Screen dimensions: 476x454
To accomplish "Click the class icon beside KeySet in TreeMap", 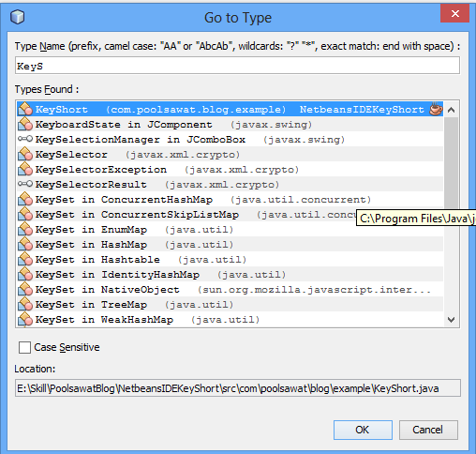I will (25, 304).
